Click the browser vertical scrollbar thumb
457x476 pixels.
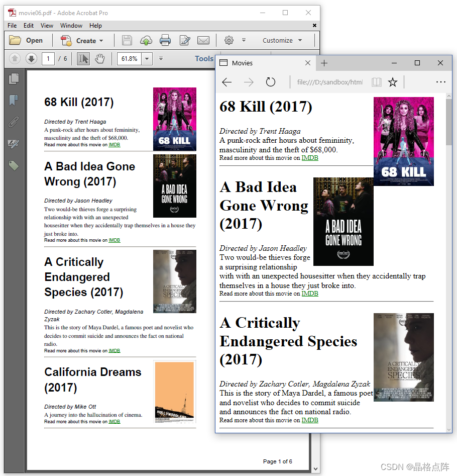449,122
